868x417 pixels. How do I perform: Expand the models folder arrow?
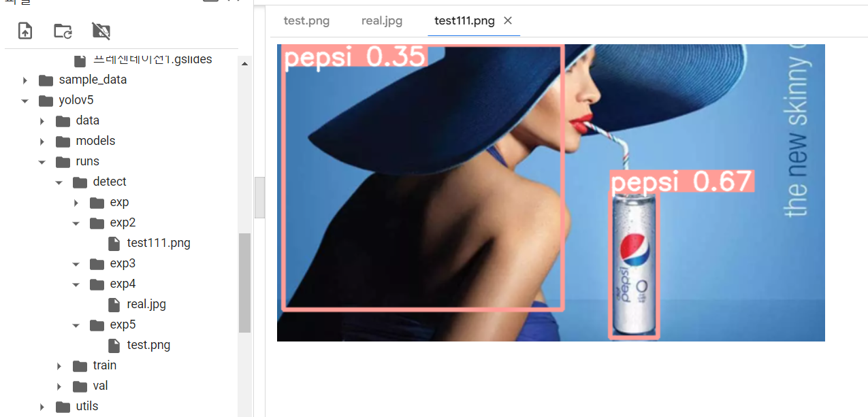tap(42, 141)
